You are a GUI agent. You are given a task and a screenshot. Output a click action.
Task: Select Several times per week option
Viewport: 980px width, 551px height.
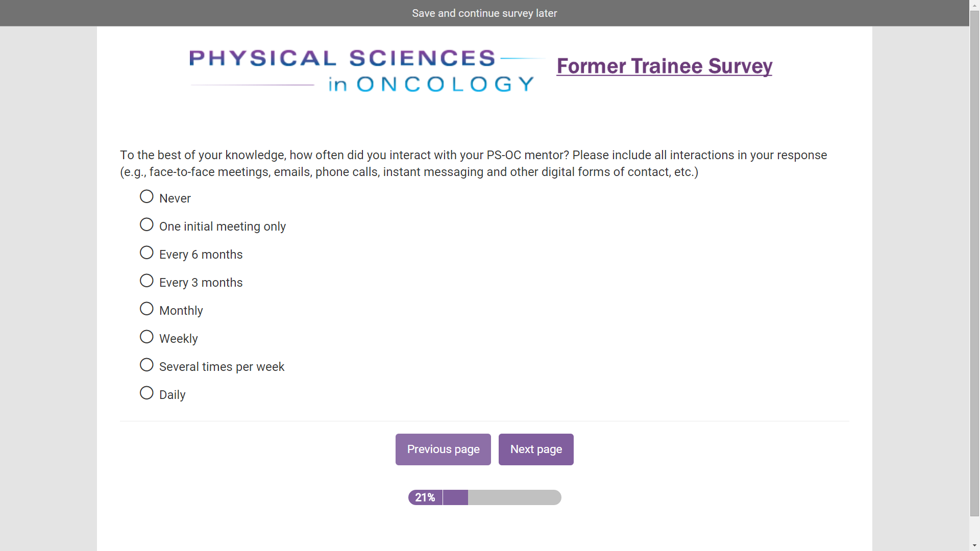[146, 365]
